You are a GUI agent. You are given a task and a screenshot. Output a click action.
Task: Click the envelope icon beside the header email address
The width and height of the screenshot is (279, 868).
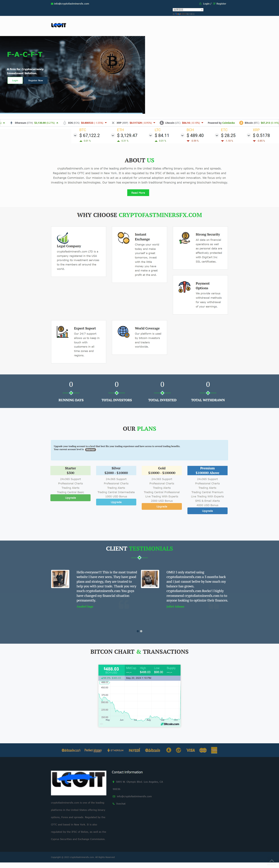click(52, 4)
